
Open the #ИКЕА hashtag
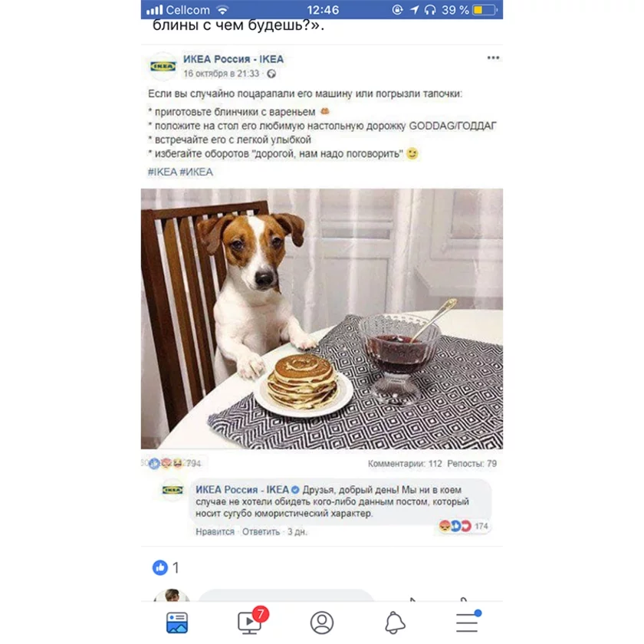point(196,172)
